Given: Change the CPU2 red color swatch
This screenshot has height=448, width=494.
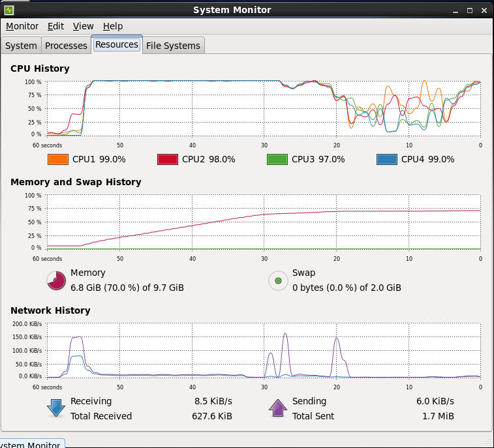Looking at the screenshot, I should (168, 159).
